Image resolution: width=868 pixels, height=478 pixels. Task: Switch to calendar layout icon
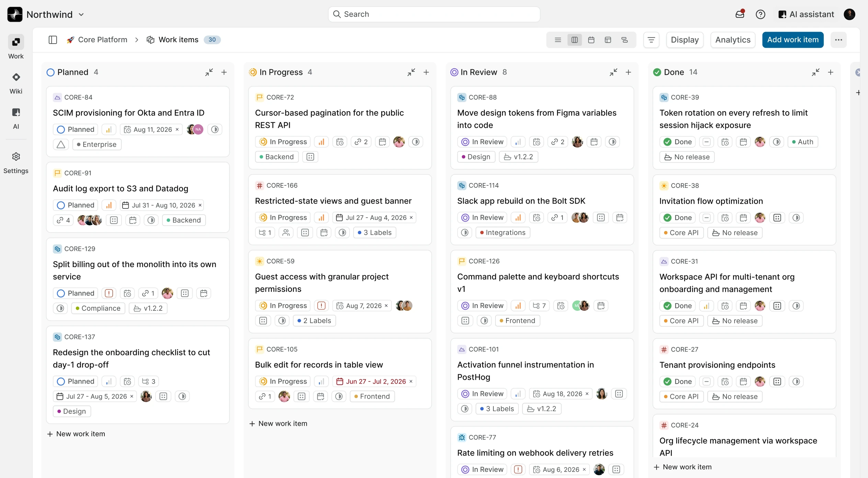coord(591,40)
